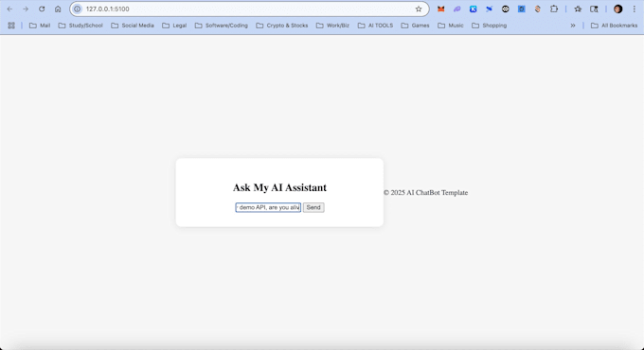Open the All Bookmarks folder
Viewport: 644px width, 350px height.
pos(614,26)
